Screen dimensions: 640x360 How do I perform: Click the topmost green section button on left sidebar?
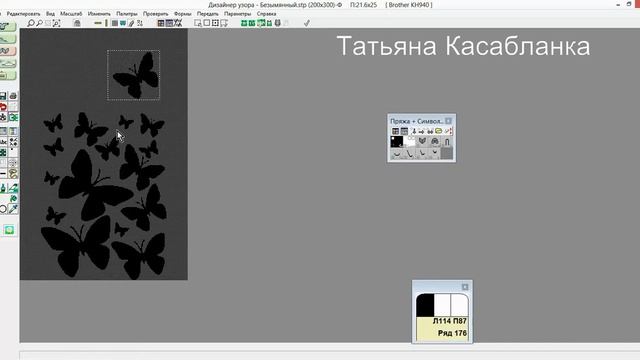[x=8, y=27]
